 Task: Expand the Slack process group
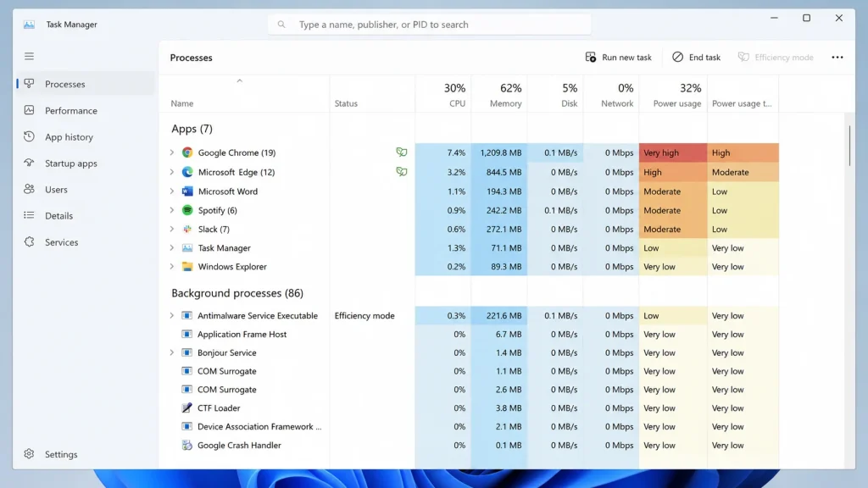171,229
